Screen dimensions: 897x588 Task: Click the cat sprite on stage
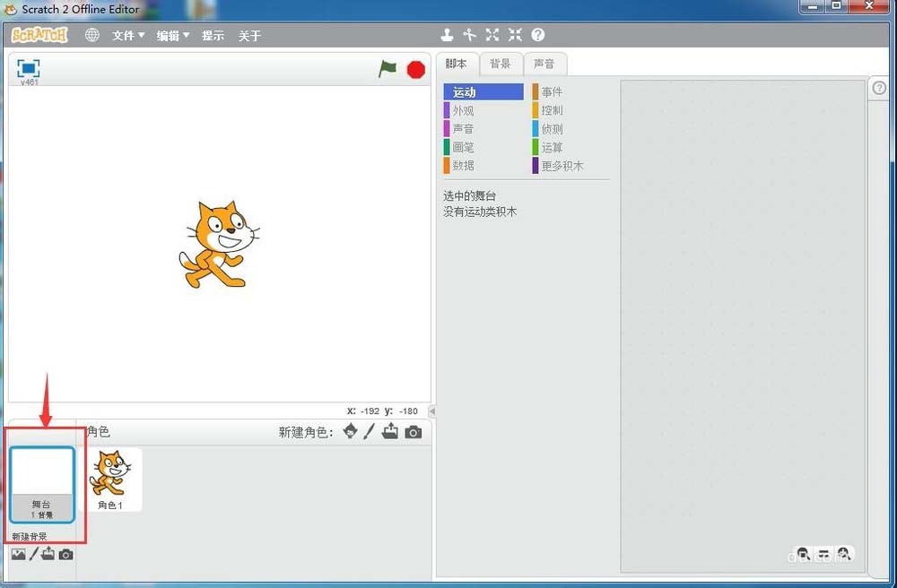[x=219, y=245]
